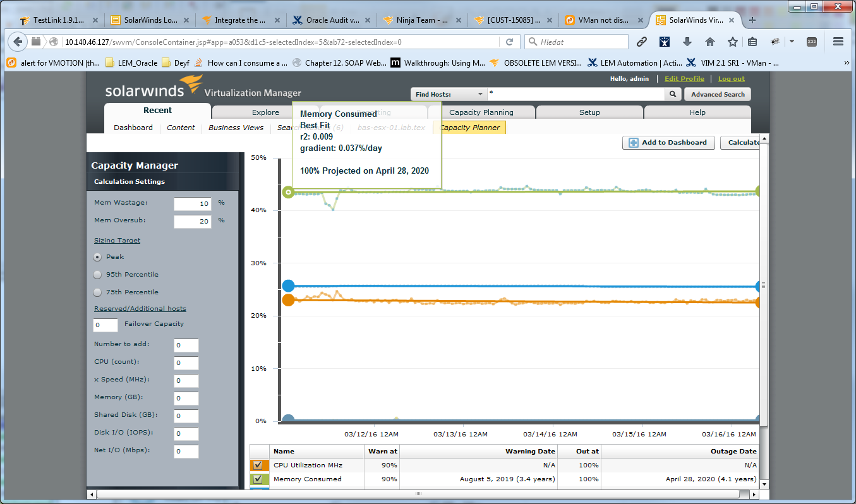Open the bookmarks list icon
This screenshot has width=856, height=504.
click(752, 42)
